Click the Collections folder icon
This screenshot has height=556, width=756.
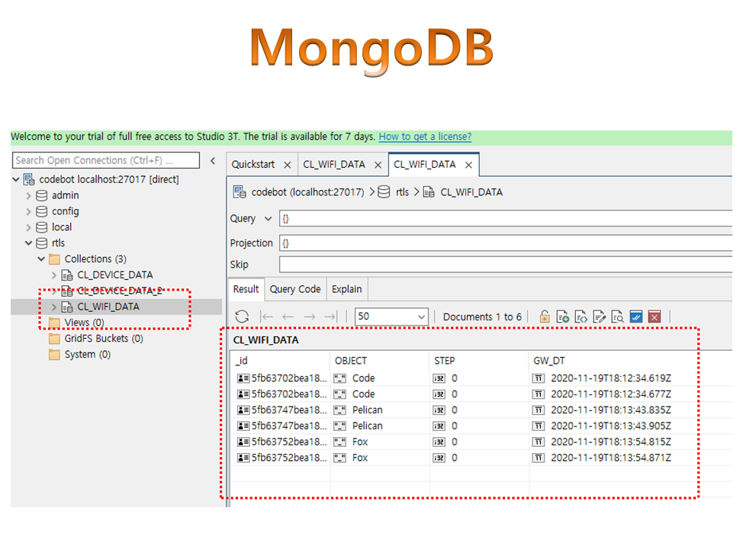[x=54, y=259]
